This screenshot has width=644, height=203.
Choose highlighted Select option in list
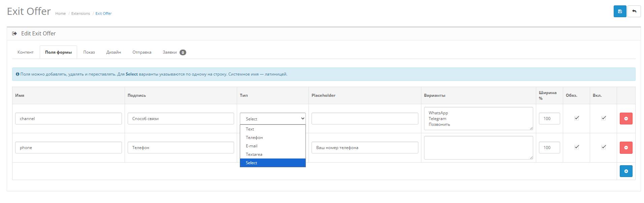(272, 163)
